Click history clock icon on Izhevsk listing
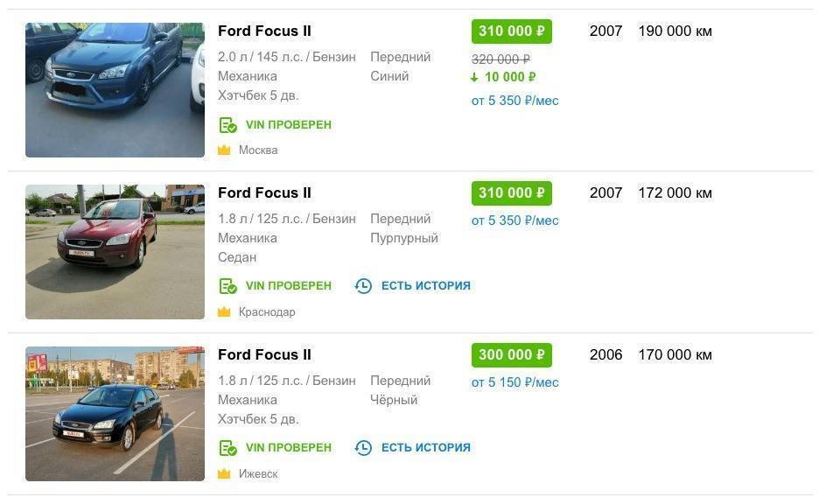The height and width of the screenshot is (504, 819). pos(363,448)
